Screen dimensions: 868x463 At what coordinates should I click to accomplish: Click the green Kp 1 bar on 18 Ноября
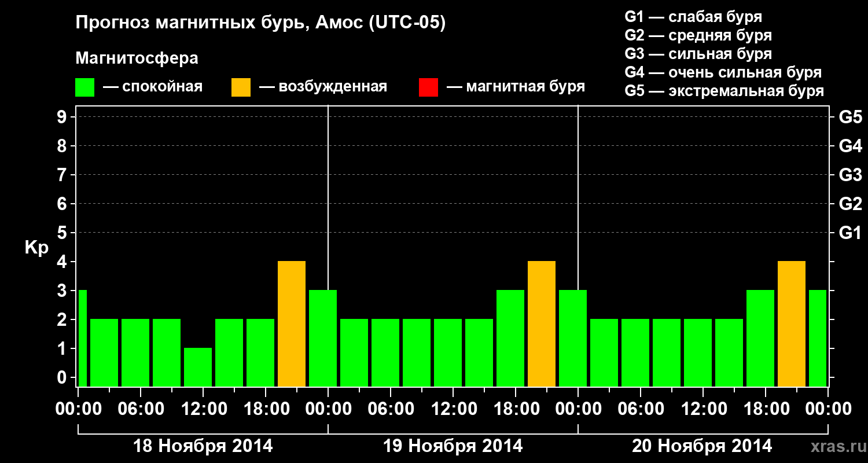pyautogui.click(x=198, y=367)
